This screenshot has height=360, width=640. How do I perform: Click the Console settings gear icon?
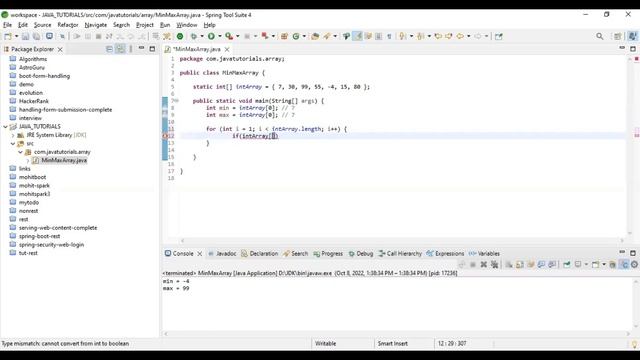634,264
